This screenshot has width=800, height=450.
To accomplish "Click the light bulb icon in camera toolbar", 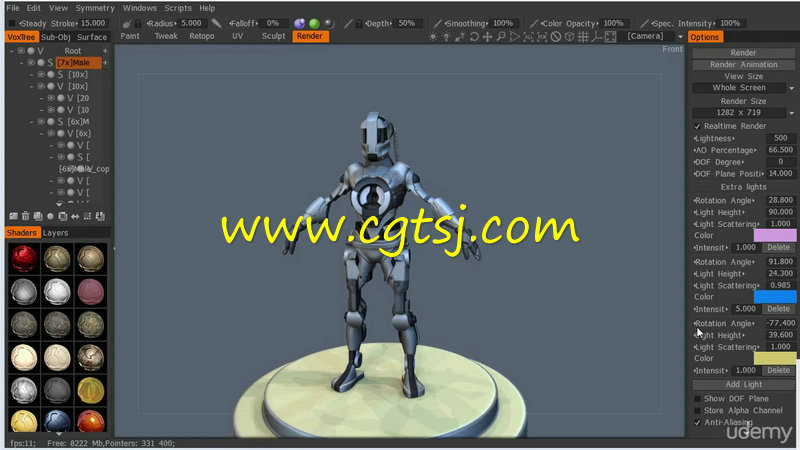I will point(446,37).
